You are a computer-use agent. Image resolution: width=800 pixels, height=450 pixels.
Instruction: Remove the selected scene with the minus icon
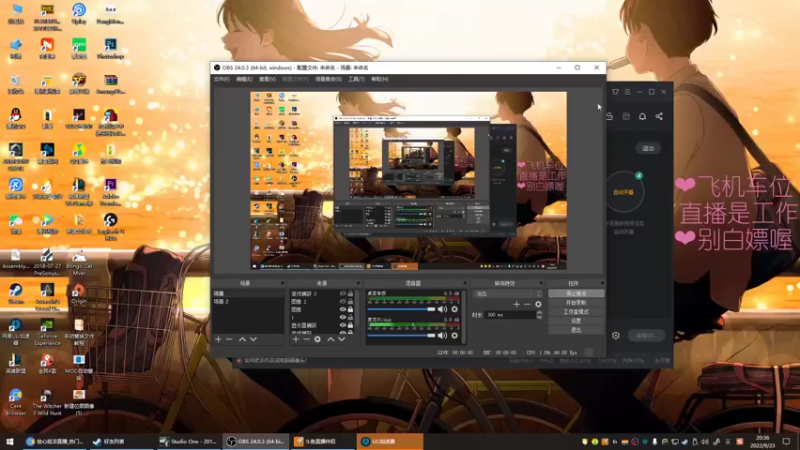click(229, 339)
